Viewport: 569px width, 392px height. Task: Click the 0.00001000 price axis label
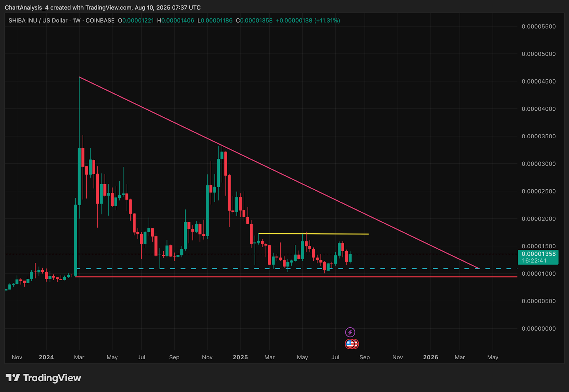[538, 274]
